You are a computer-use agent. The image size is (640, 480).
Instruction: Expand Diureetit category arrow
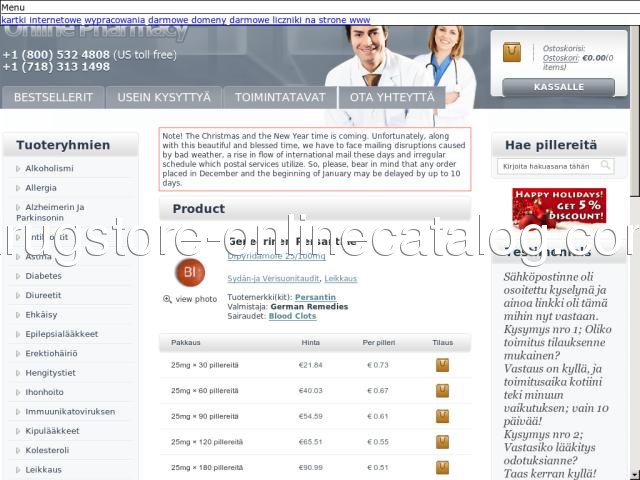[18, 296]
